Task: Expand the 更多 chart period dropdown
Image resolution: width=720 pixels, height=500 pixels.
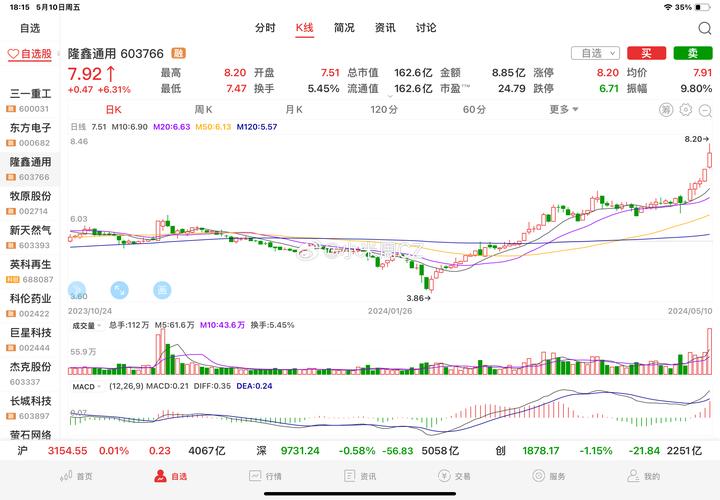Action: coord(563,109)
